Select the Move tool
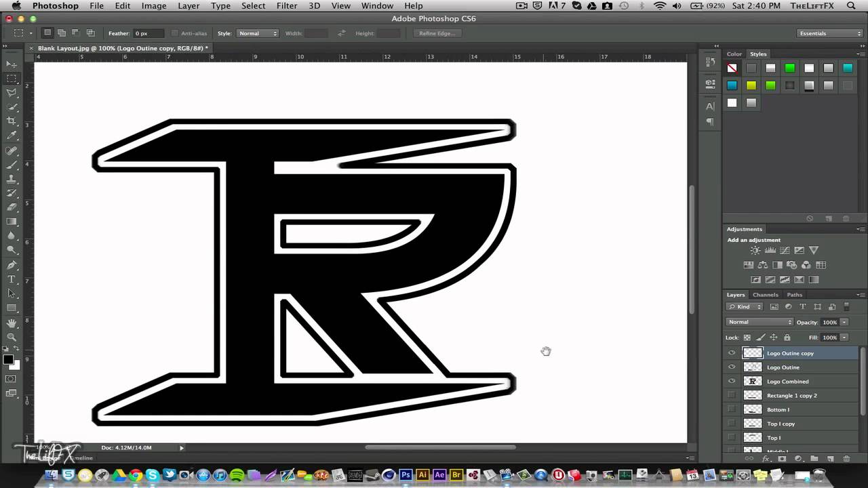 [x=12, y=64]
